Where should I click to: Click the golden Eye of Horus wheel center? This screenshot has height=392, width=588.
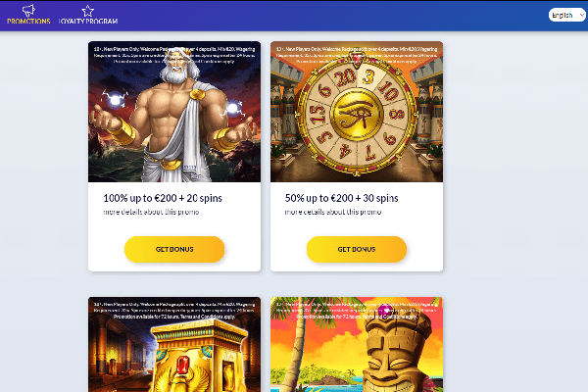[x=357, y=115]
